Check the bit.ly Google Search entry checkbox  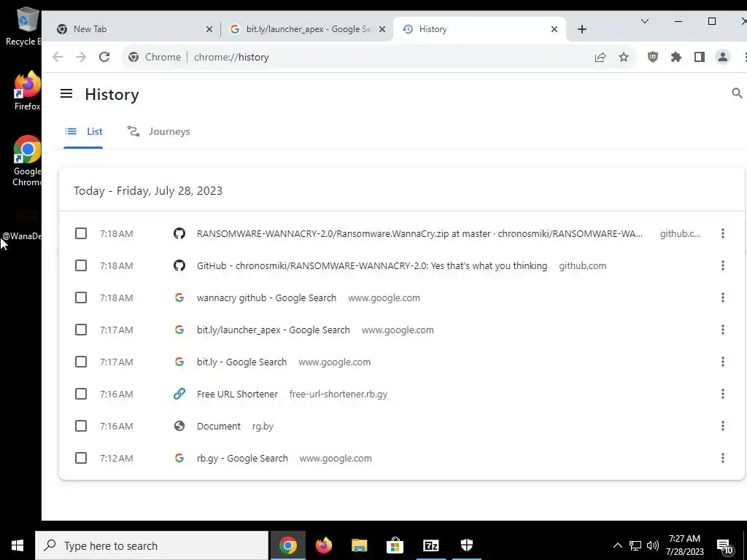[81, 362]
